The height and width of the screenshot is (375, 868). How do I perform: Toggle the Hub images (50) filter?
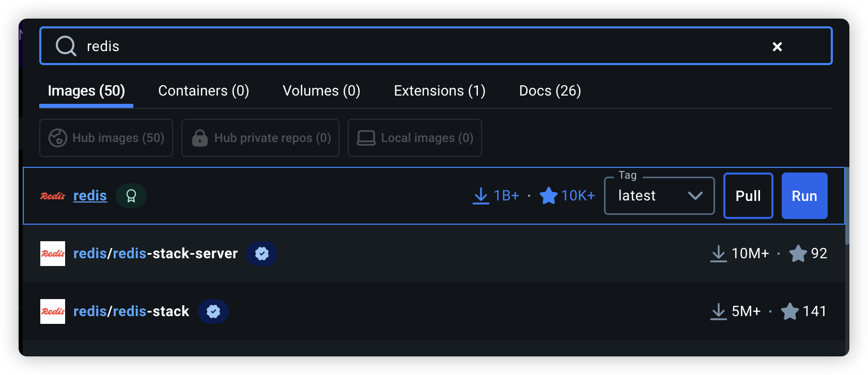pyautogui.click(x=106, y=138)
